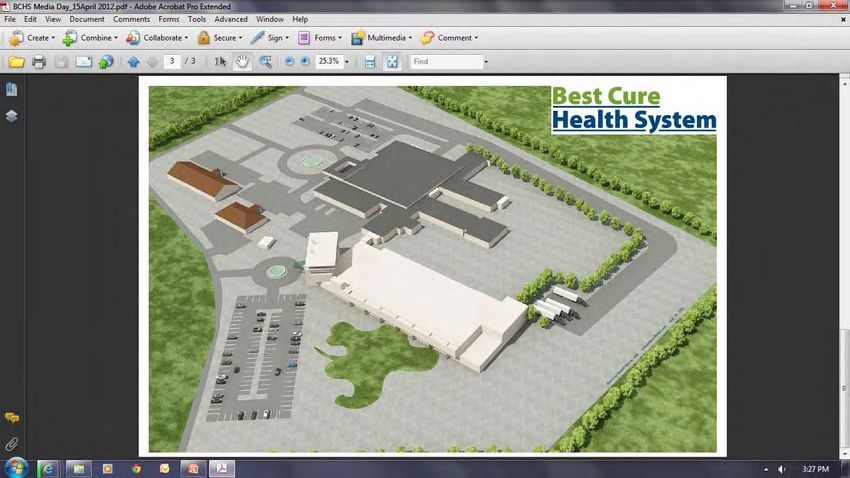Open the Pages navigation panel
Viewport: 850px width, 478px height.
pos(11,89)
